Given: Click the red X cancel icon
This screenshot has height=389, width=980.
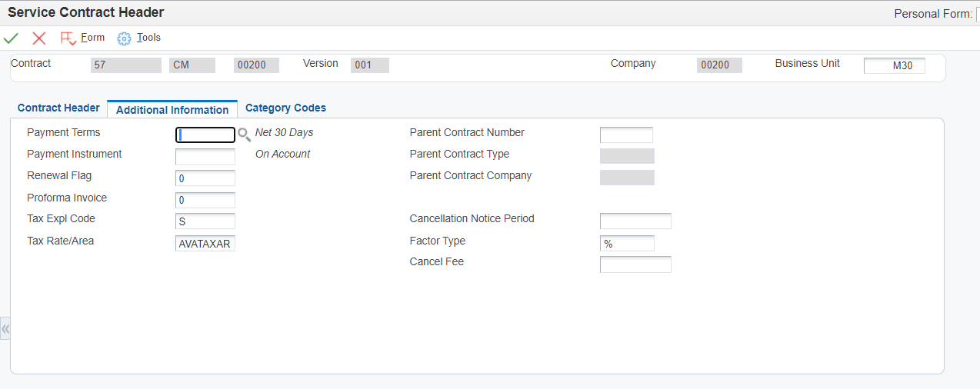Looking at the screenshot, I should (x=39, y=38).
